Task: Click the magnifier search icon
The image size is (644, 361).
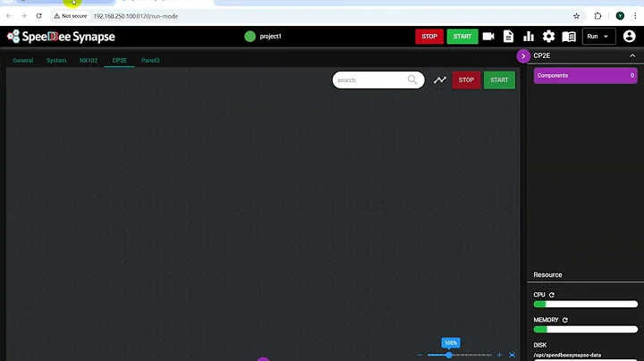Action: [412, 80]
